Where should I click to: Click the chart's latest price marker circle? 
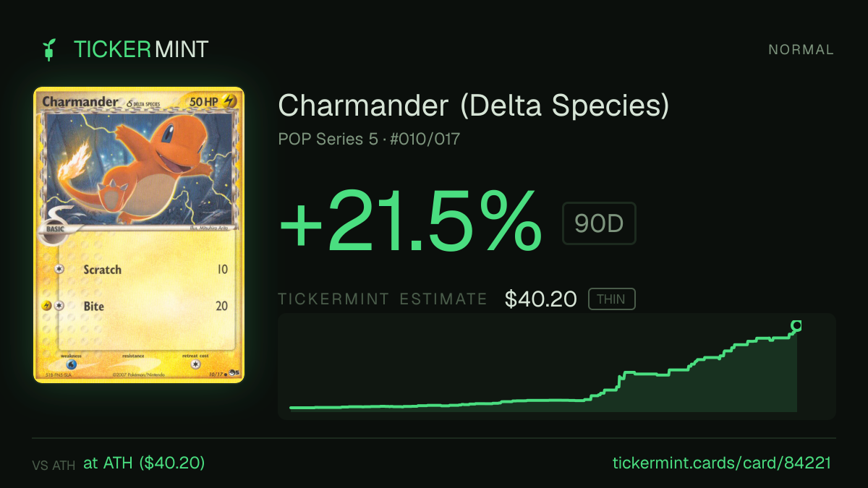click(797, 326)
